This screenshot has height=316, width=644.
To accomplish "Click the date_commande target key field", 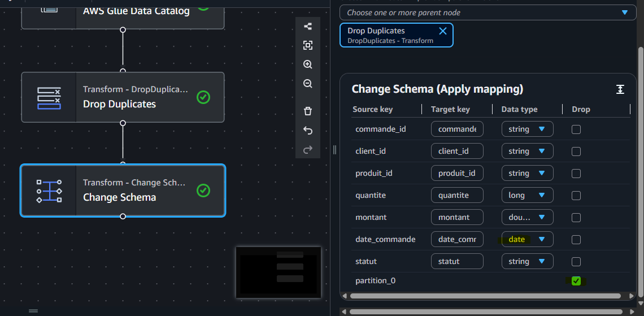I will tap(457, 239).
